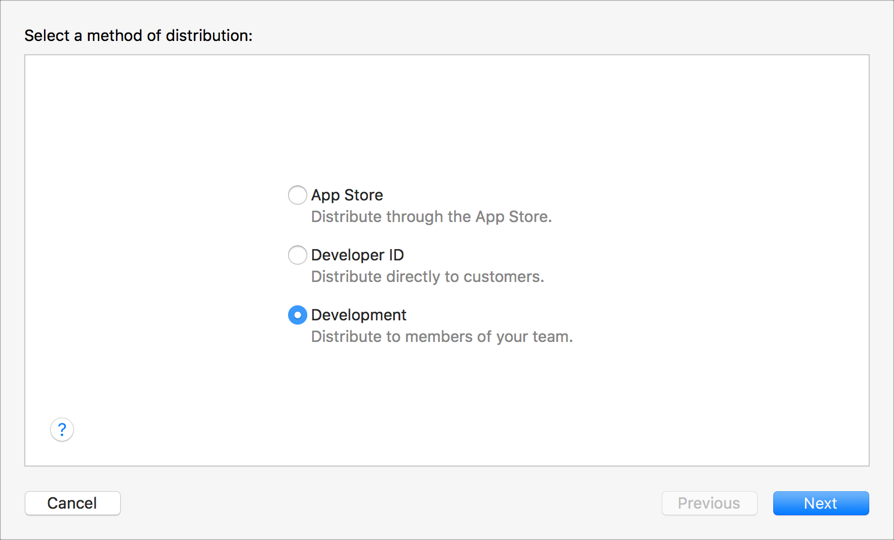Select the Developer ID radio button
The width and height of the screenshot is (894, 540).
tap(297, 255)
